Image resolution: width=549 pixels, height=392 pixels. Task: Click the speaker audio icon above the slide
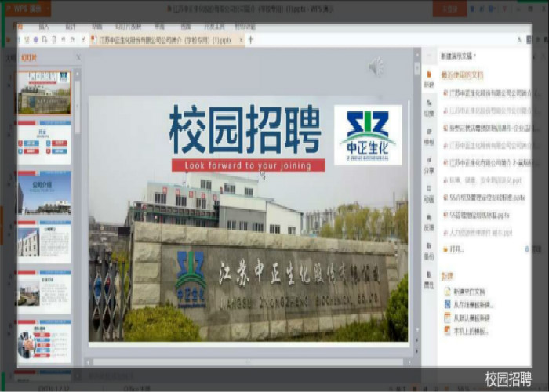(x=376, y=67)
